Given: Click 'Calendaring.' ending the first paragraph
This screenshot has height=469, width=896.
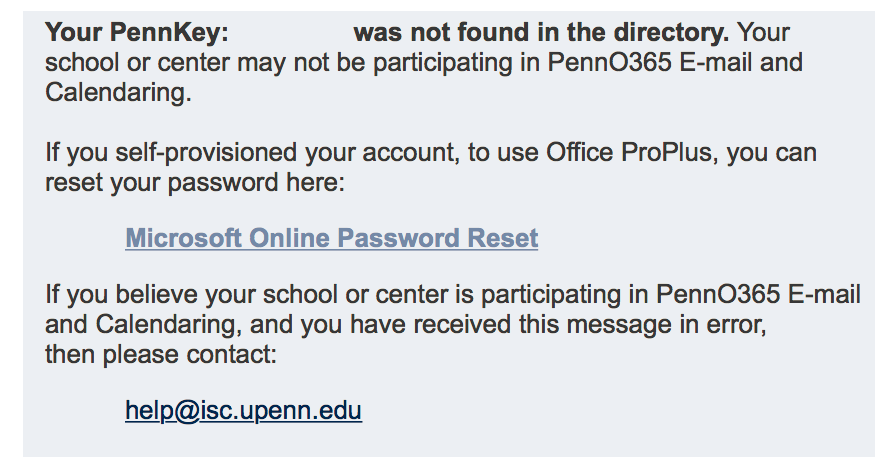Looking at the screenshot, I should click(x=118, y=94).
